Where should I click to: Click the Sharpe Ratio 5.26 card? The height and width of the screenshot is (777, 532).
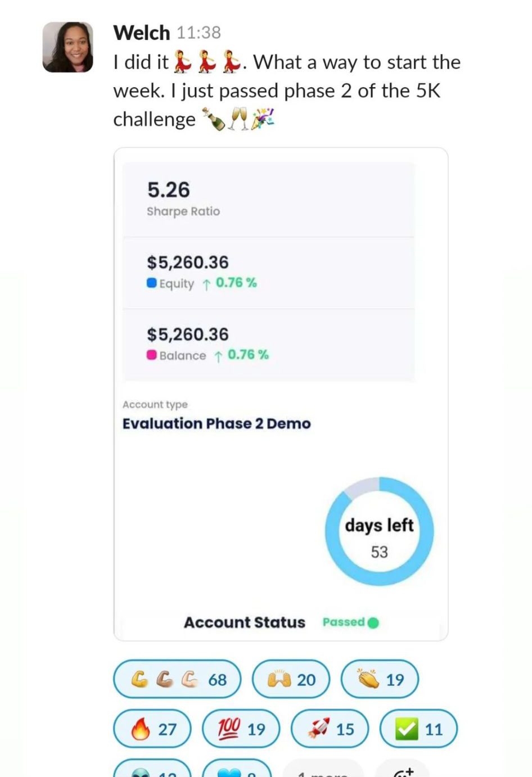point(268,199)
